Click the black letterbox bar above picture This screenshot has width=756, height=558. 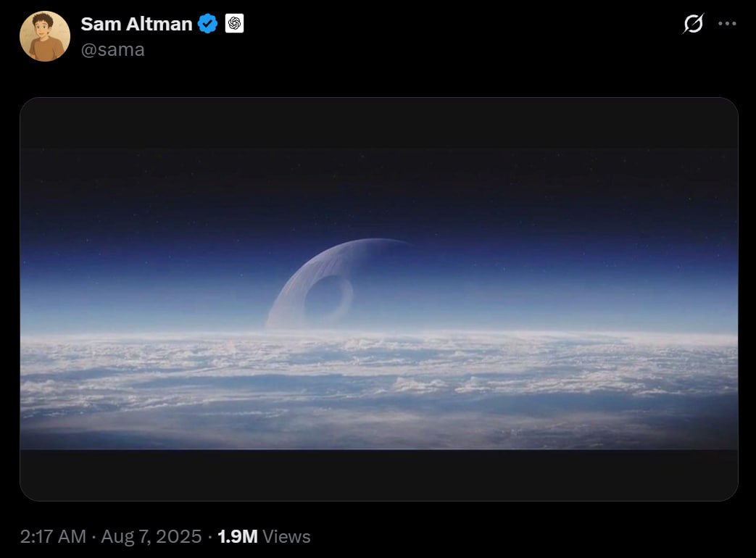(x=379, y=122)
